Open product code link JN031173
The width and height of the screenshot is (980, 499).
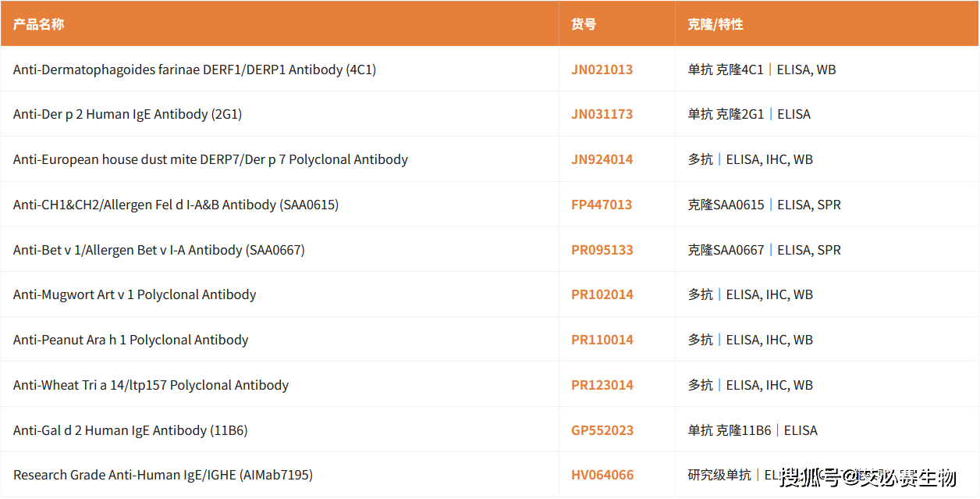click(x=602, y=114)
